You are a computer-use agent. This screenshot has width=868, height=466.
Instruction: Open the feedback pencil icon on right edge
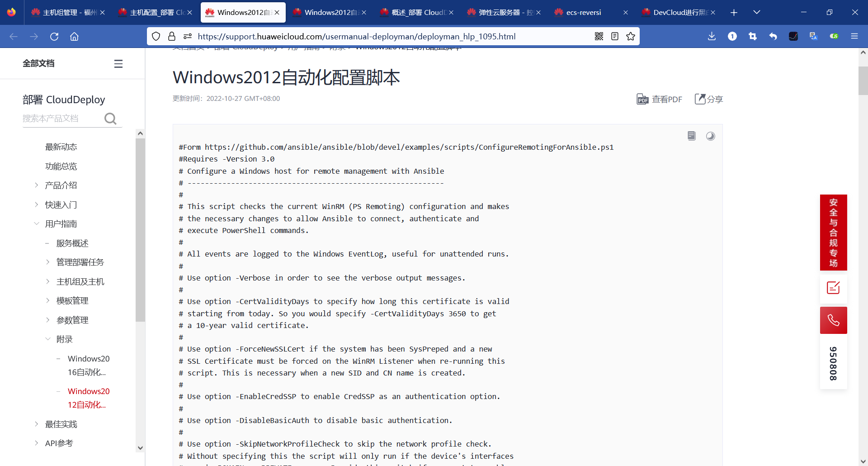click(x=833, y=288)
